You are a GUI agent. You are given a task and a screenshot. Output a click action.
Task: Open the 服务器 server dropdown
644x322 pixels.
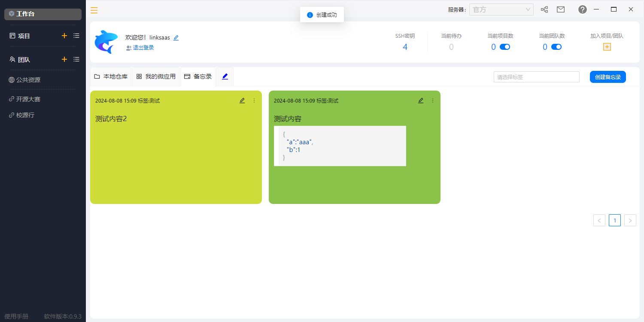pos(501,9)
